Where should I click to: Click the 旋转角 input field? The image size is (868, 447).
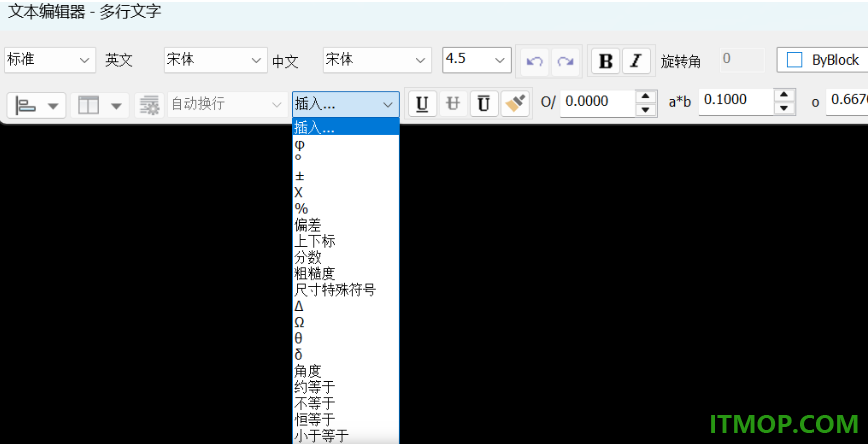pos(742,60)
